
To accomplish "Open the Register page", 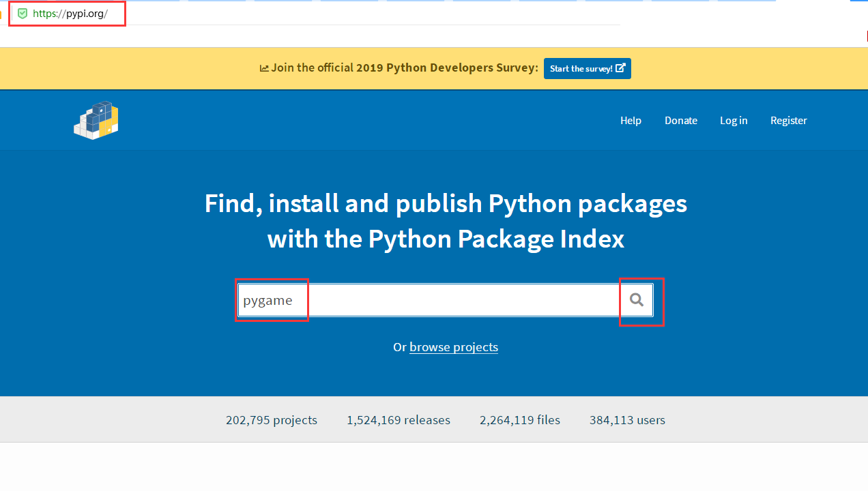I will click(x=788, y=120).
